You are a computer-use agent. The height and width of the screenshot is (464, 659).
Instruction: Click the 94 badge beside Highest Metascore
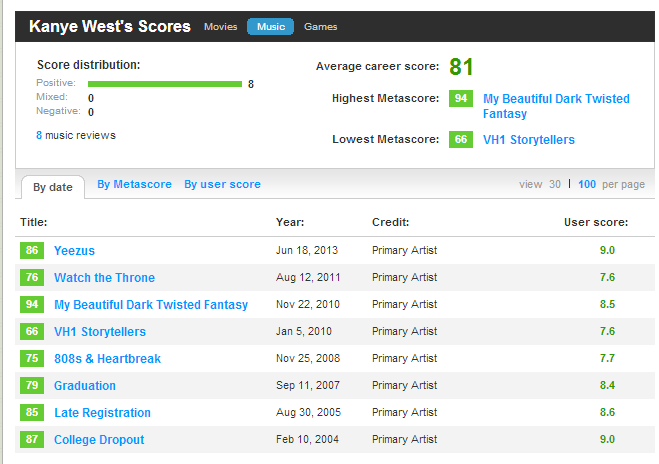pyautogui.click(x=461, y=98)
